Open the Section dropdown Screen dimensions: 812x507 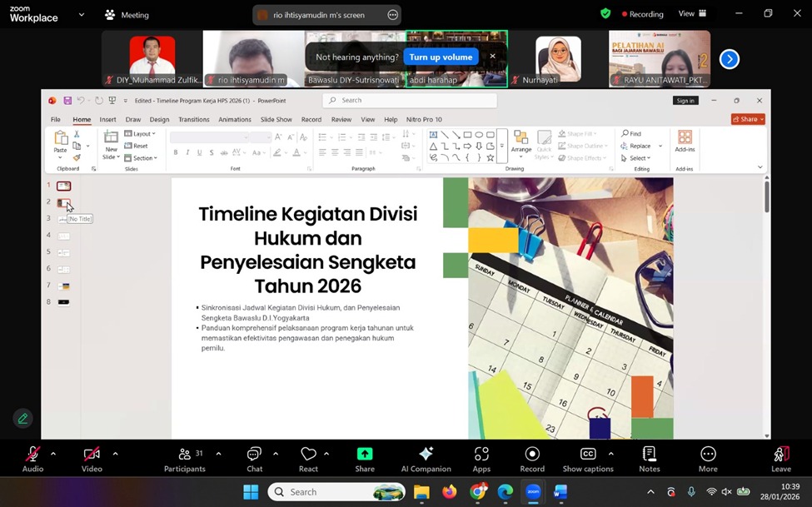(x=141, y=158)
